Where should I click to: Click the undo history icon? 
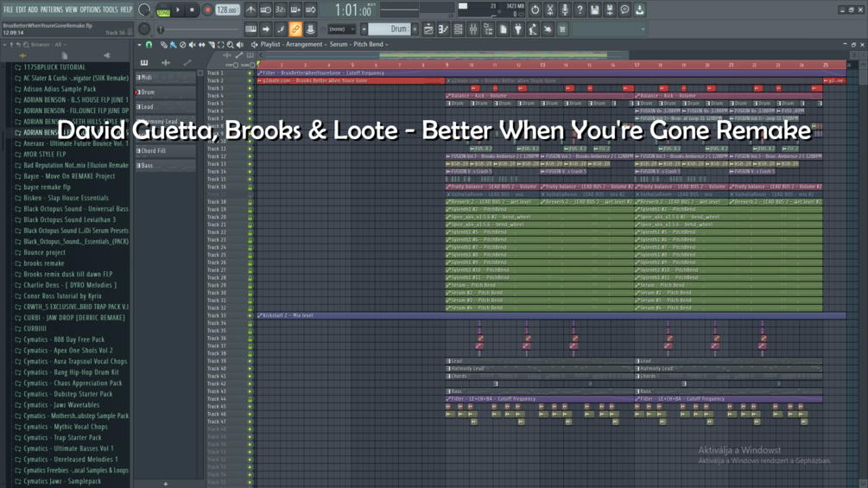pyautogui.click(x=535, y=10)
